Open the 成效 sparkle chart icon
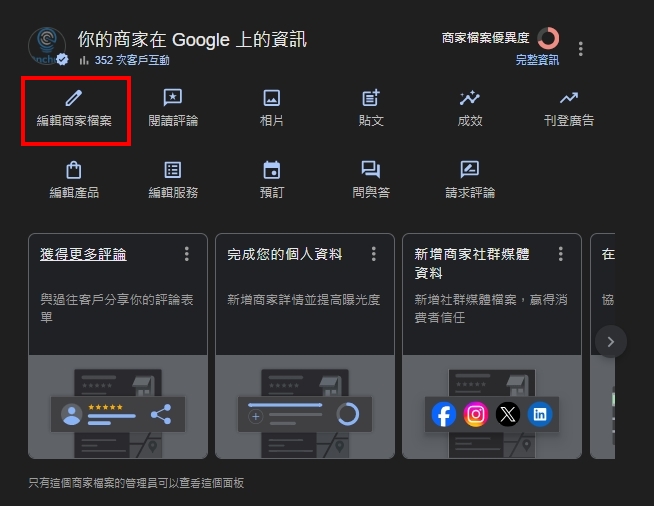Image resolution: width=654 pixels, height=506 pixels. (470, 98)
